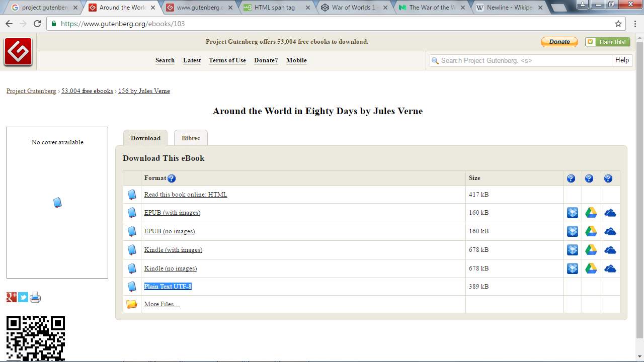Open the Donate? menu link
The height and width of the screenshot is (362, 644).
coord(266,60)
